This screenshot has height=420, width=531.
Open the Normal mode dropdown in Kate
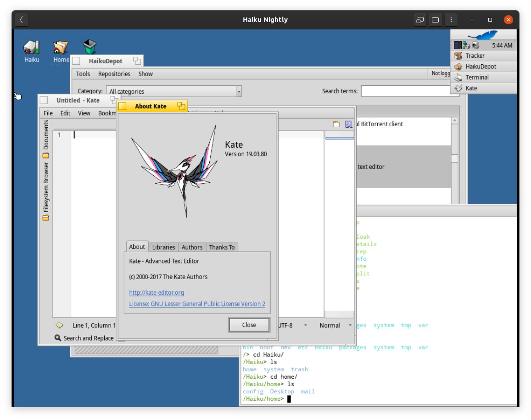coord(335,325)
